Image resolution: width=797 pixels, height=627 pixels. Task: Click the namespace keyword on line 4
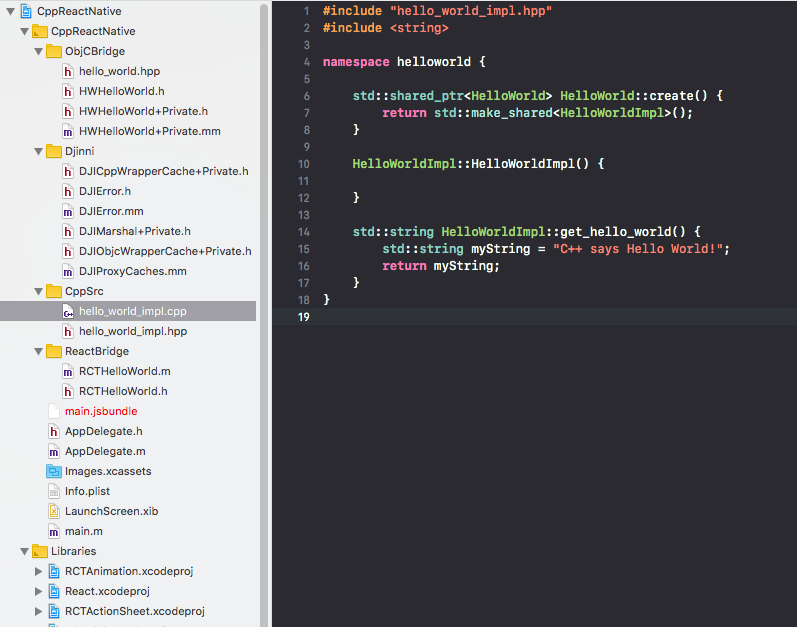356,62
